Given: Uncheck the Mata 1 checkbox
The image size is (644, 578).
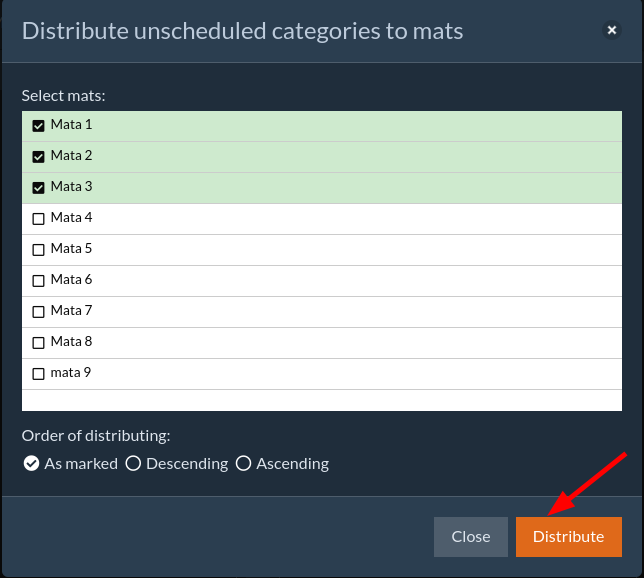Looking at the screenshot, I should [39, 126].
